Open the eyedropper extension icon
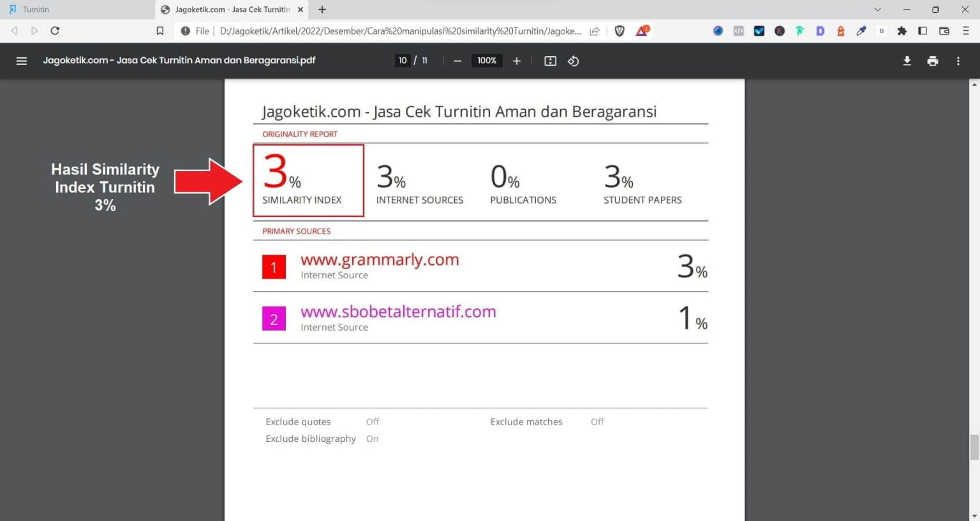The width and height of the screenshot is (980, 521). click(x=861, y=30)
